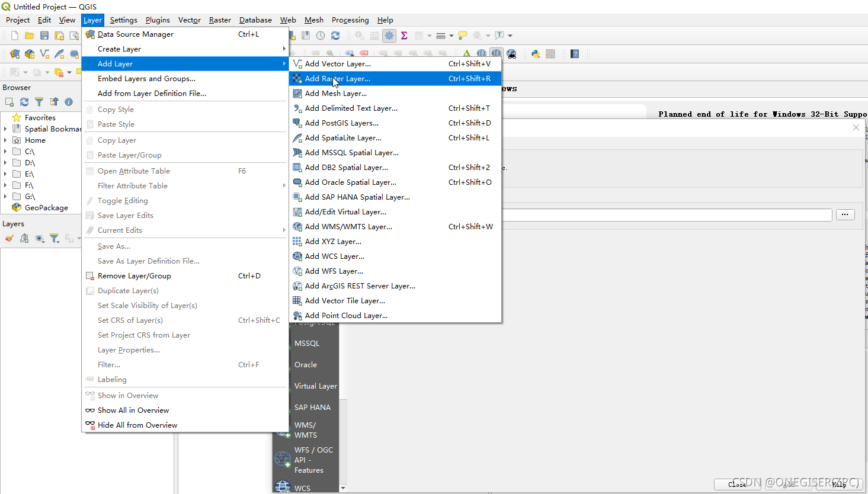Click the text annotation tool icon
The width and height of the screenshot is (868, 494).
click(499, 36)
